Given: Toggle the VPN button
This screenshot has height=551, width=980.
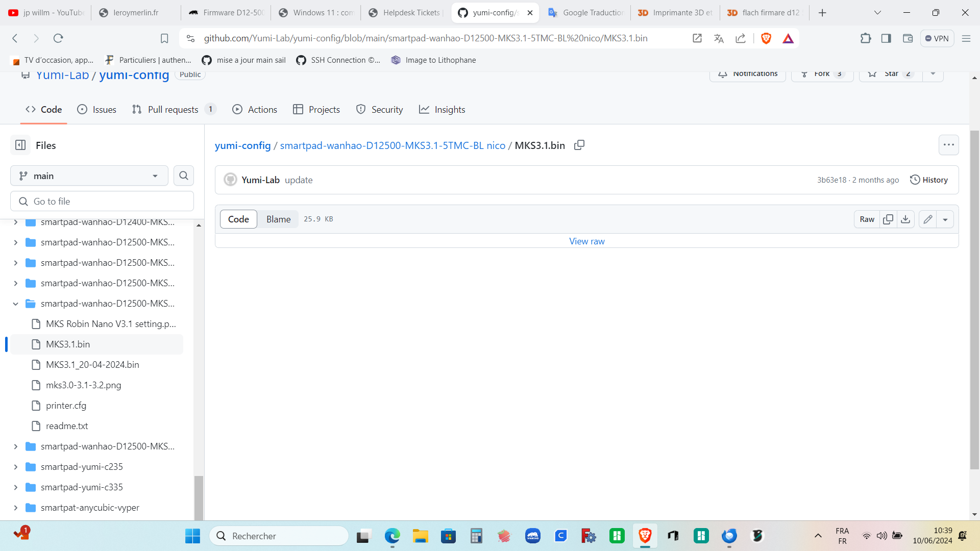Looking at the screenshot, I should (x=937, y=38).
